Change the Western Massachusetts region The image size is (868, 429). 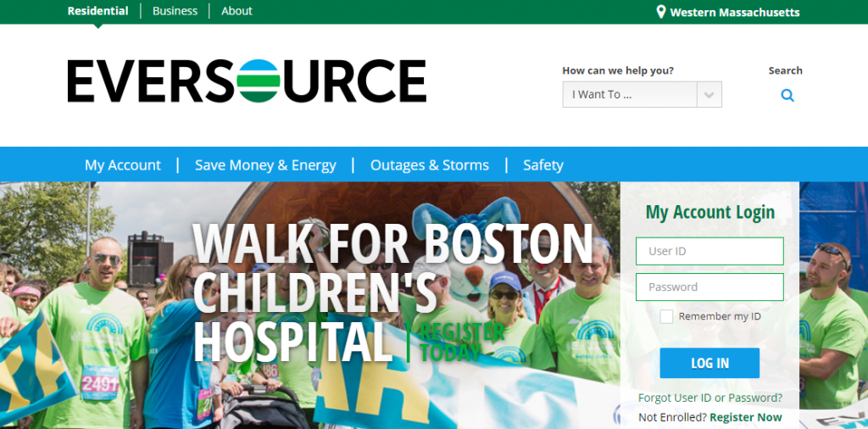pos(734,12)
